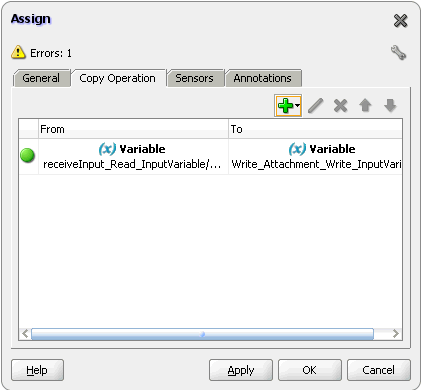This screenshot has width=421, height=390.
Task: Close the Assign dialog
Action: pos(400,21)
